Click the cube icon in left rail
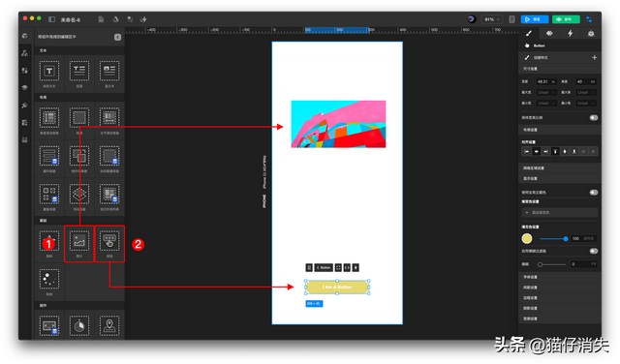 coord(25,36)
